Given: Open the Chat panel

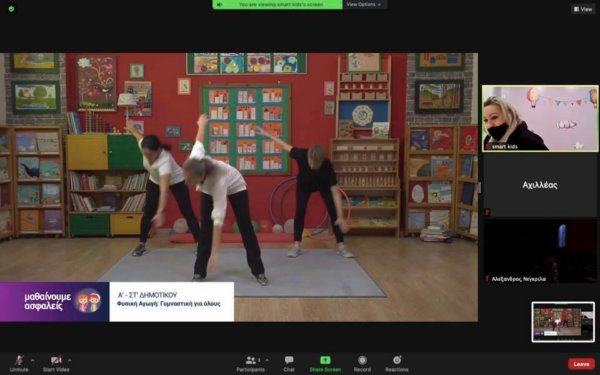Looking at the screenshot, I should pyautogui.click(x=289, y=363).
